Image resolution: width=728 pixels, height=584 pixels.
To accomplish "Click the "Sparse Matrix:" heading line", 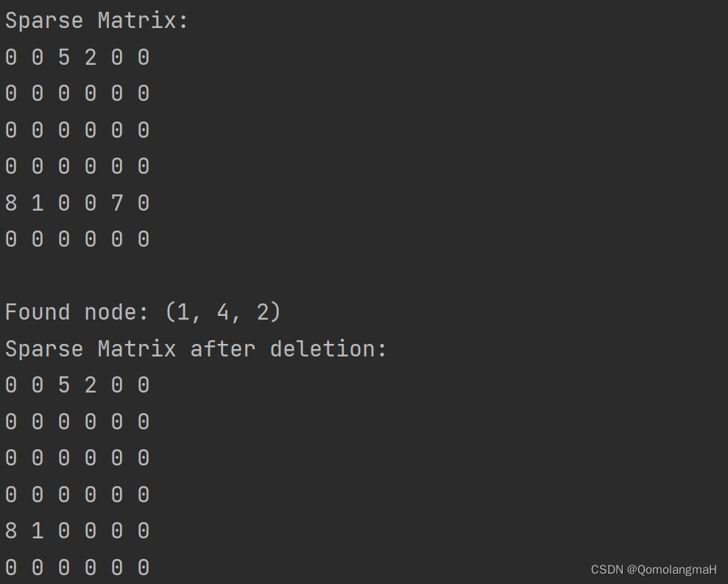I will click(x=96, y=21).
